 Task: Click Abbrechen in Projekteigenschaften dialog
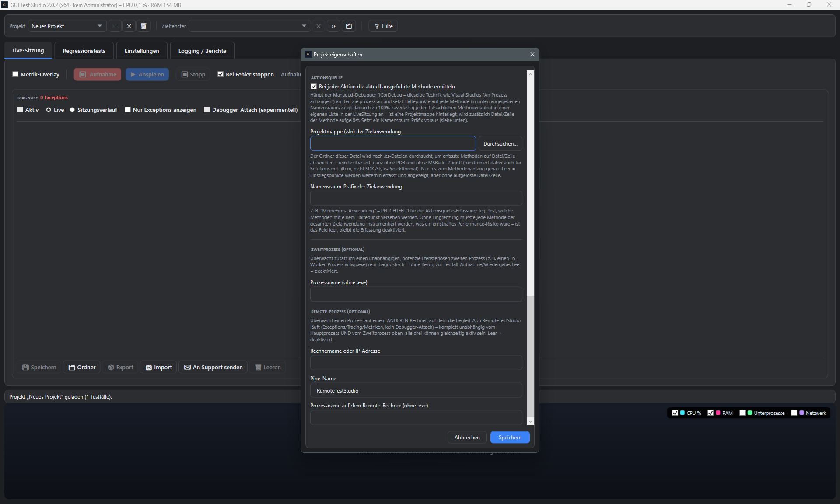click(467, 438)
